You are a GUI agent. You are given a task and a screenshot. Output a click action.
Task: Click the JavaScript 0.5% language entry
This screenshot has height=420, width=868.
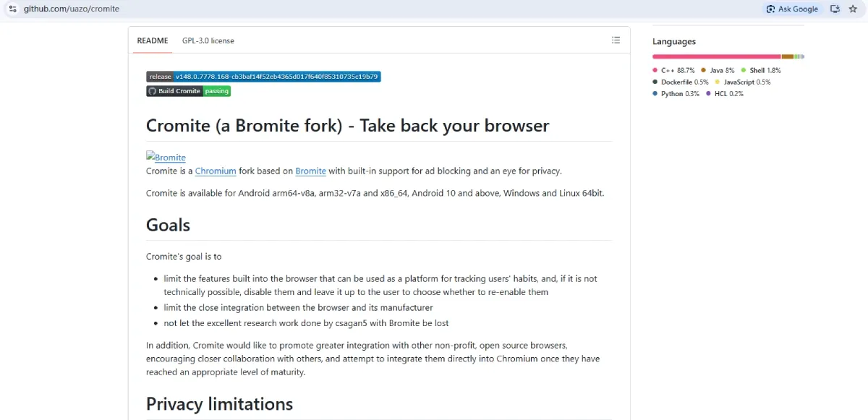(743, 82)
